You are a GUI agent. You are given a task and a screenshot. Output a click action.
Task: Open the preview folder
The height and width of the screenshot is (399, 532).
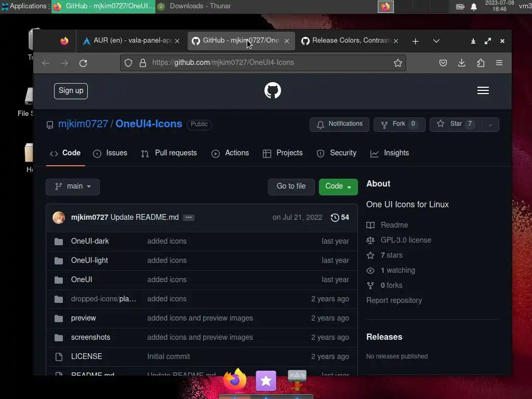tap(84, 318)
